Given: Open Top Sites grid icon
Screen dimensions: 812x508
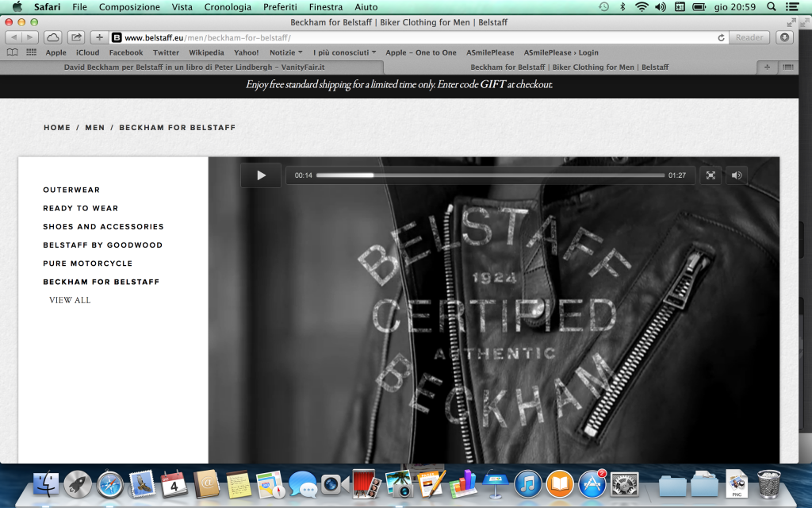Looking at the screenshot, I should point(32,53).
